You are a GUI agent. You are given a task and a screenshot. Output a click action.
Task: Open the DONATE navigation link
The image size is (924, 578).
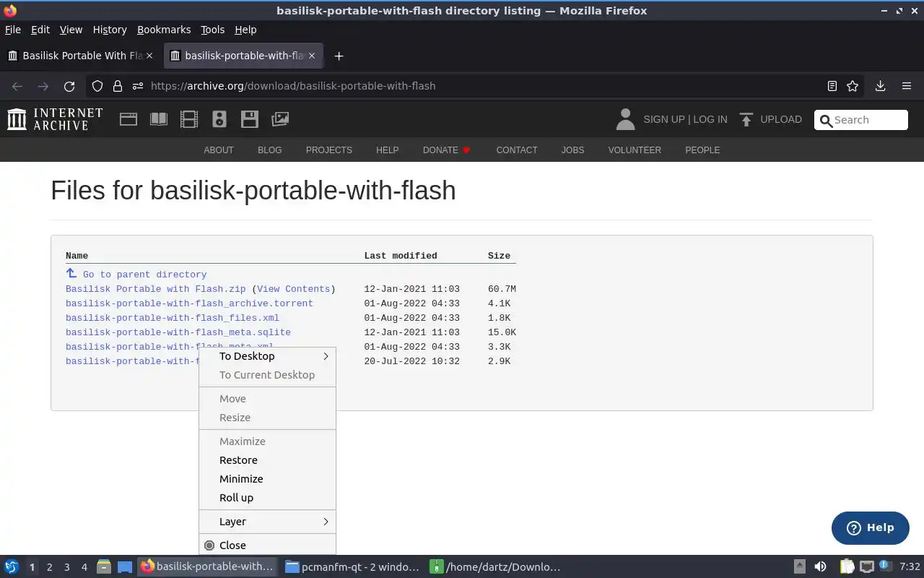(447, 150)
